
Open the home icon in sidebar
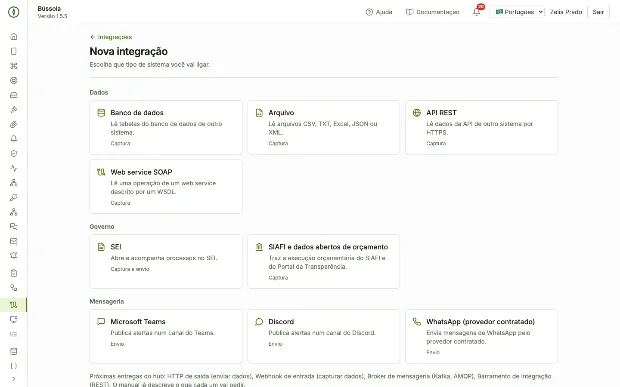[x=13, y=37]
